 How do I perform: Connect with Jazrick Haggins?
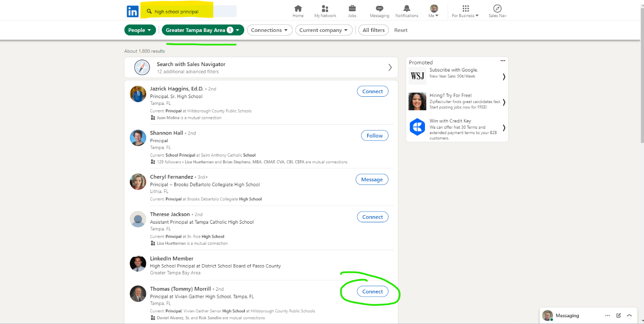373,91
